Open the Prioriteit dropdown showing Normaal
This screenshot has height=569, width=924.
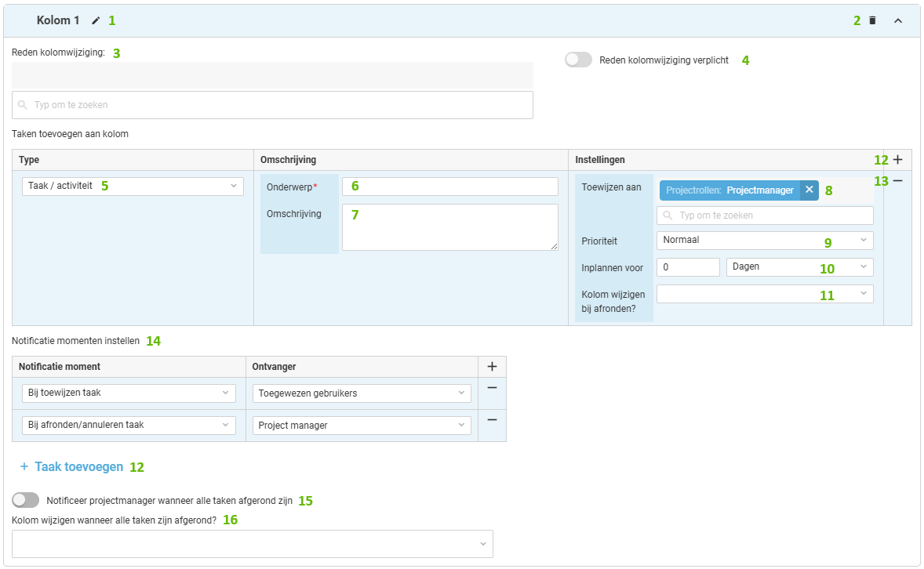point(764,240)
